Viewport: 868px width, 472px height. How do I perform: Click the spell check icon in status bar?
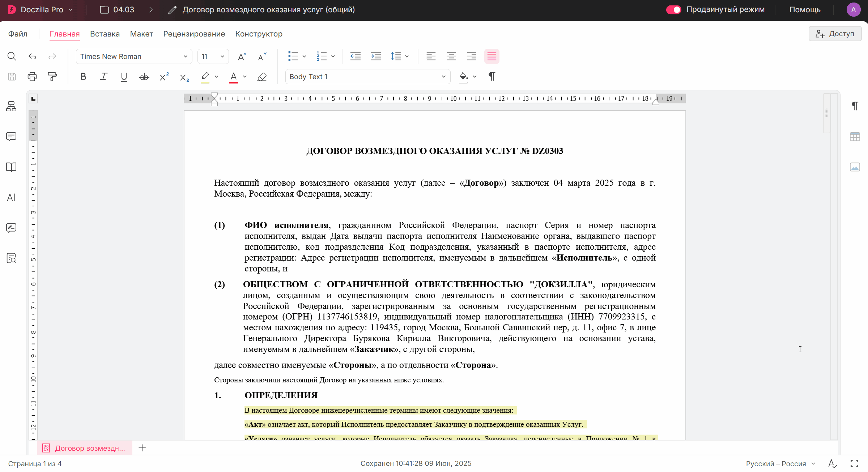pyautogui.click(x=833, y=464)
